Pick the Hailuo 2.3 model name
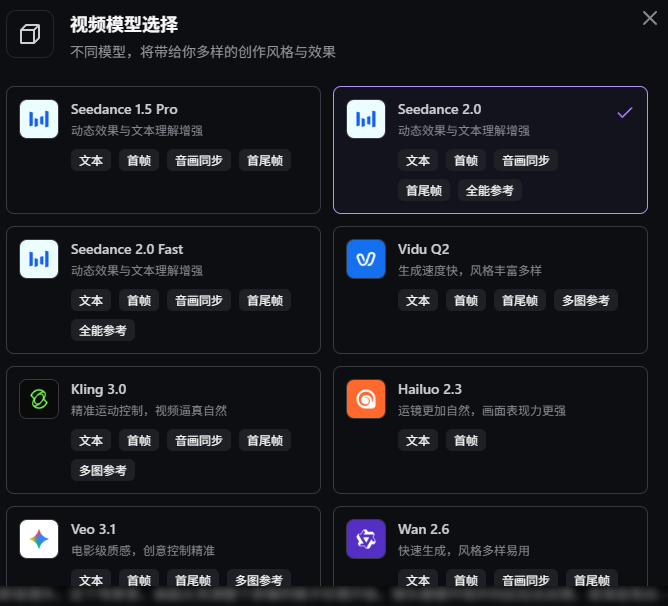668x606 pixels. tap(430, 389)
